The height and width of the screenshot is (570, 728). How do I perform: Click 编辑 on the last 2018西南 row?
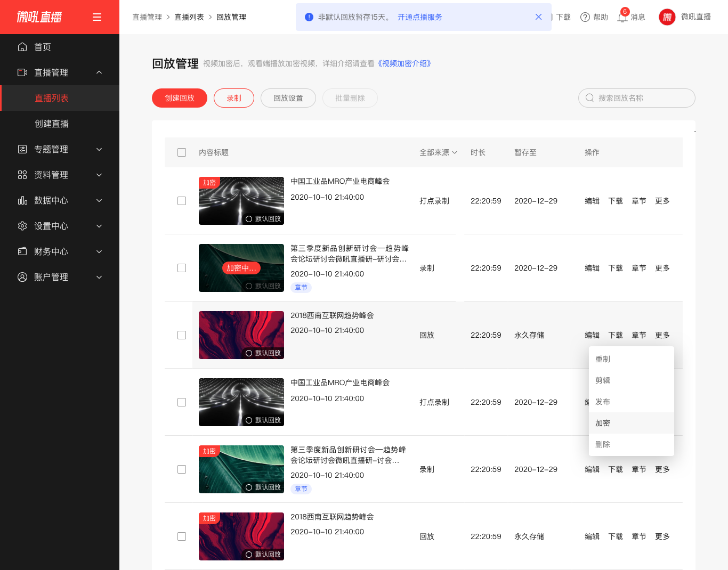coord(592,536)
